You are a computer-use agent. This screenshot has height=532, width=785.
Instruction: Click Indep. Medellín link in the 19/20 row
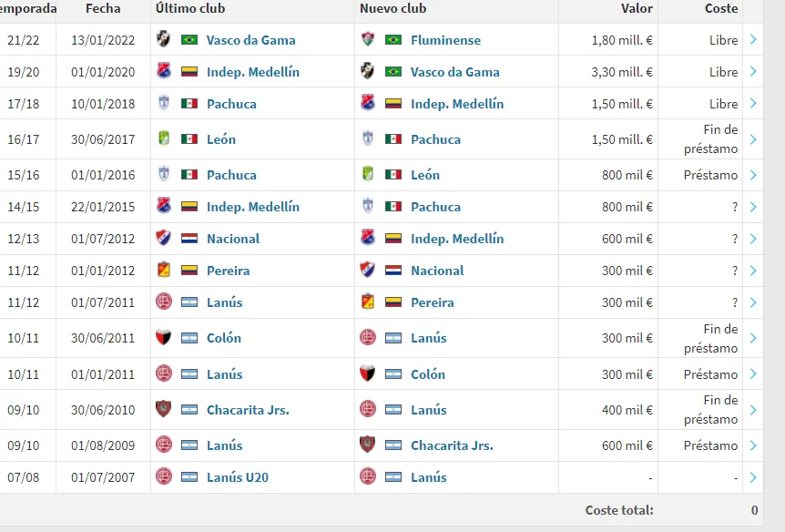[x=252, y=72]
